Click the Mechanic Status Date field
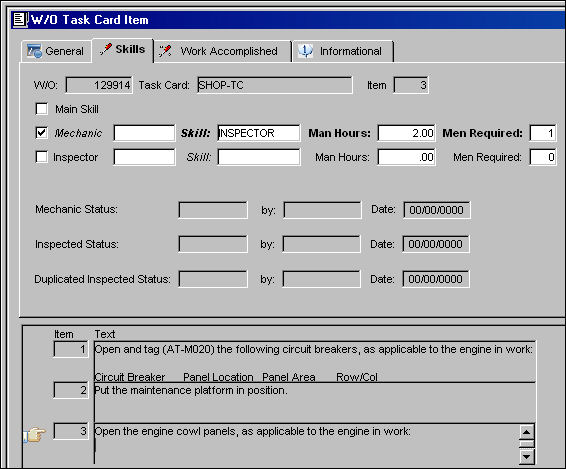The image size is (566, 469). pos(437,210)
